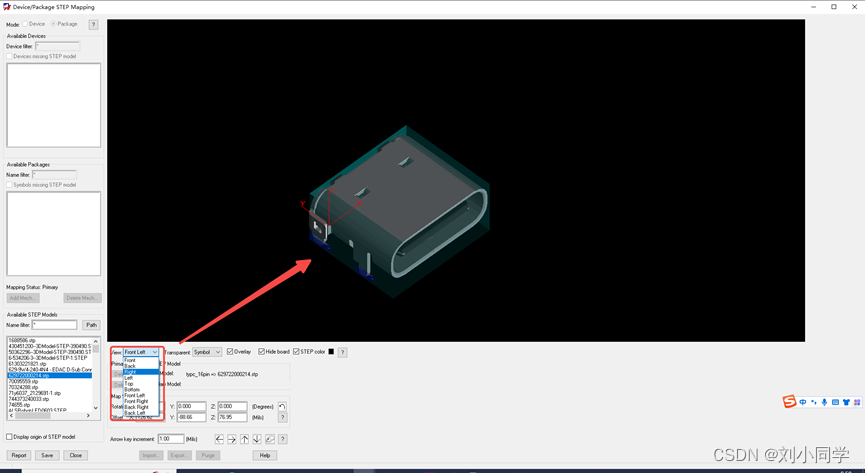Choose Top in the View list

[129, 384]
